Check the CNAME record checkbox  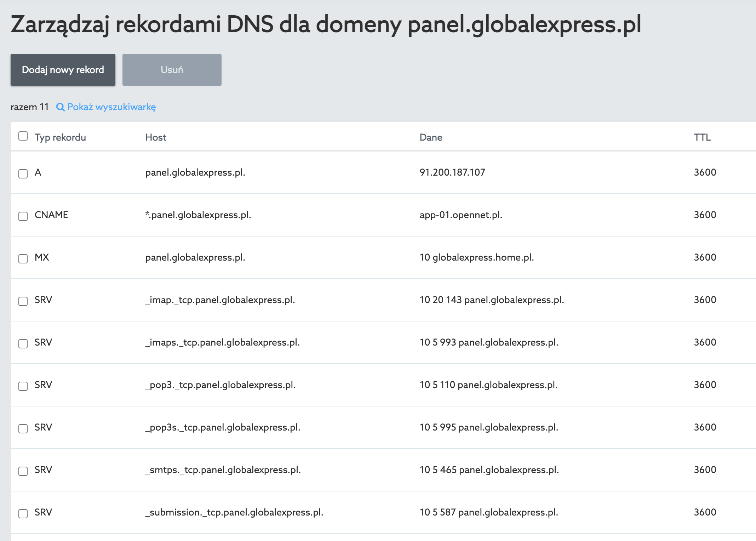pyautogui.click(x=23, y=216)
